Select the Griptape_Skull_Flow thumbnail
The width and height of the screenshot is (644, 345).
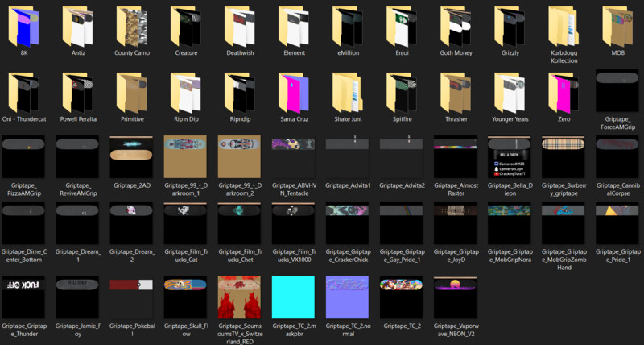pyautogui.click(x=185, y=297)
